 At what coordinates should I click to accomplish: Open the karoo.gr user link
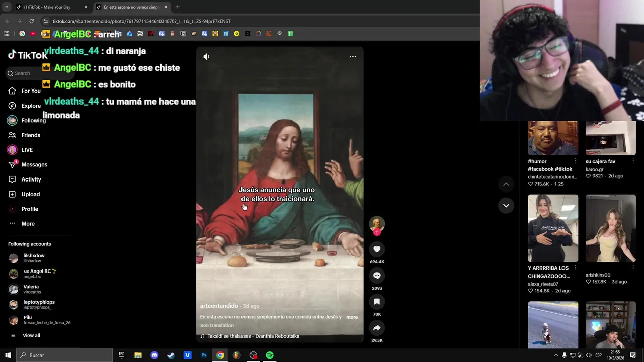[x=594, y=169]
